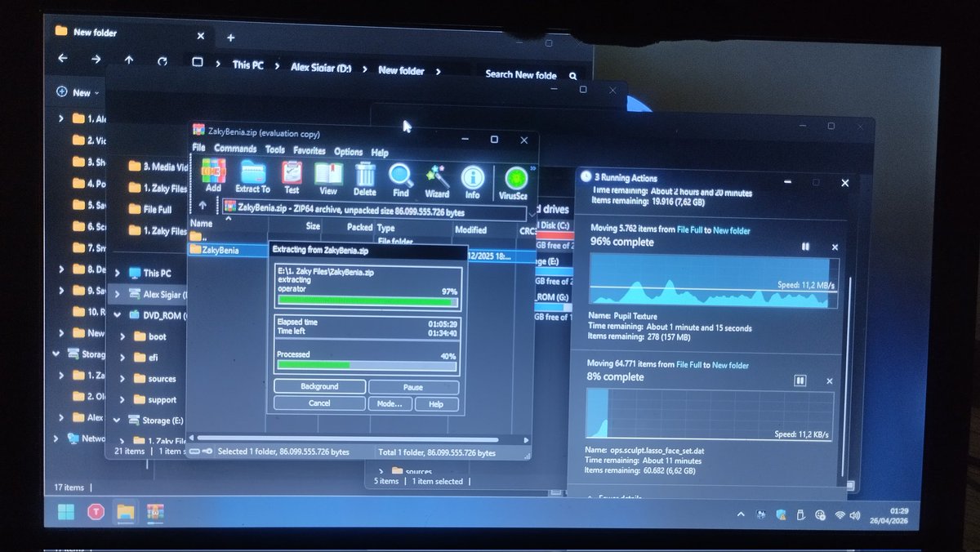The width and height of the screenshot is (980, 552).
Task: Click Explorer forward arrow in New folder window
Action: click(96, 59)
